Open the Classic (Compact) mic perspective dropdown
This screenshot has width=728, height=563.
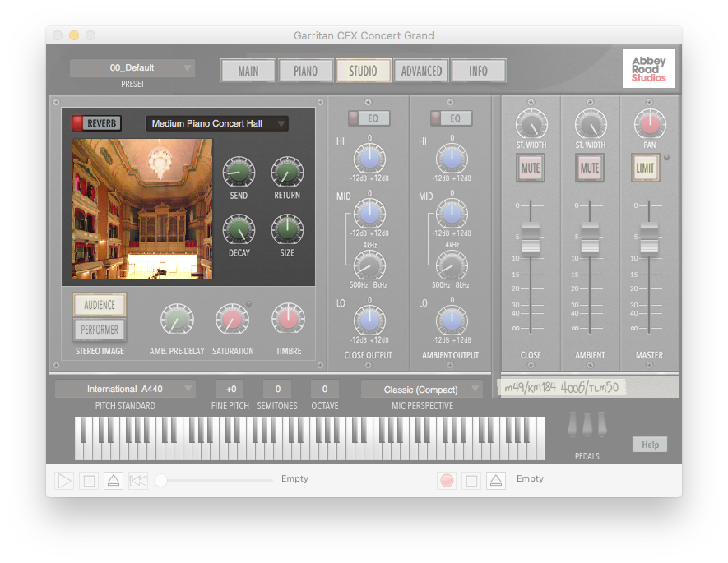tap(421, 390)
